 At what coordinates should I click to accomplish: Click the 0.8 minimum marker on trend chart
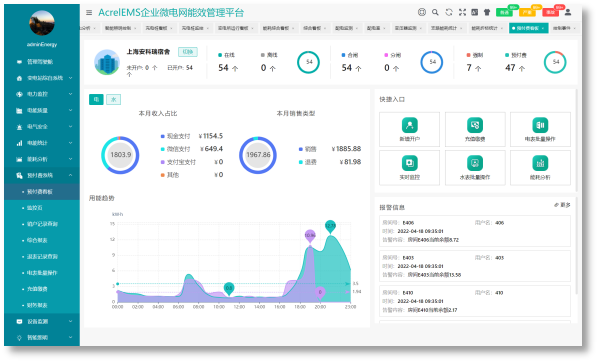[x=229, y=288]
